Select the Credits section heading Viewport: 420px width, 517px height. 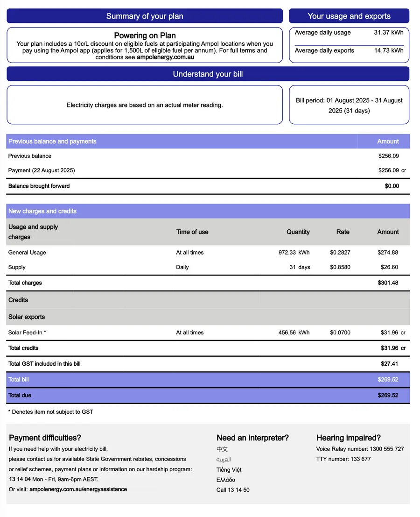click(18, 300)
